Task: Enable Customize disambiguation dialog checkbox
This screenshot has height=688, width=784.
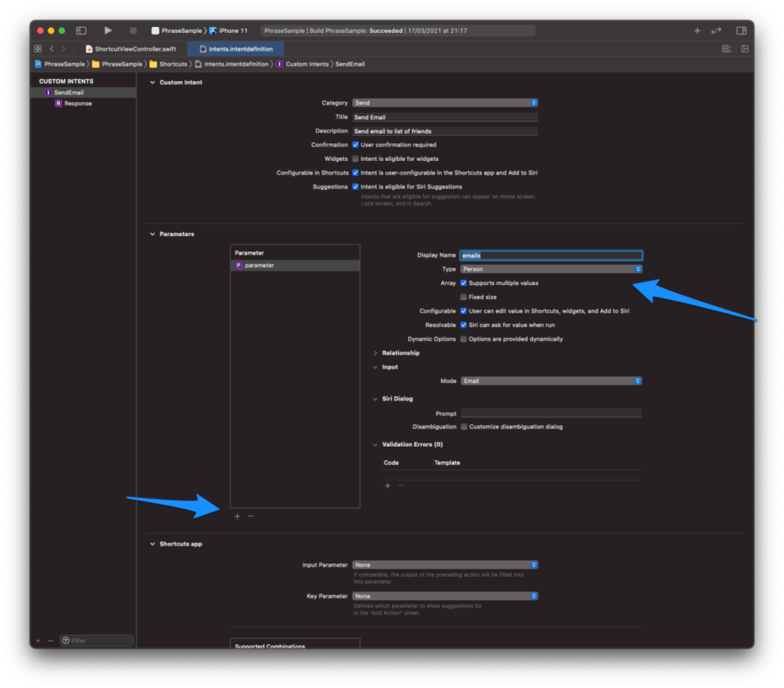Action: 464,426
